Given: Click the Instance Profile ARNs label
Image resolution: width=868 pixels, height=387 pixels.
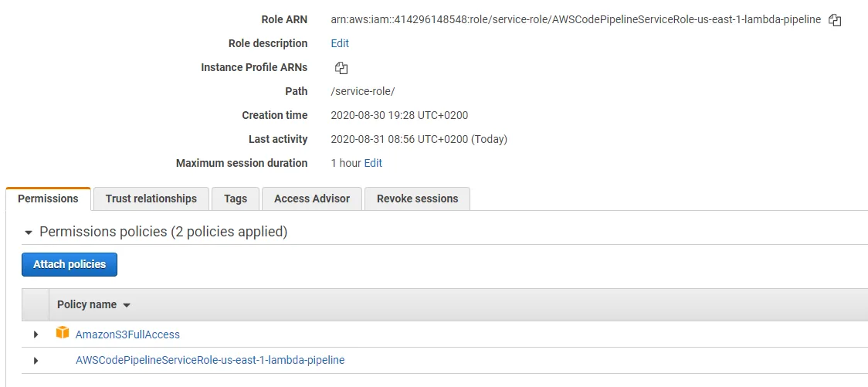Looking at the screenshot, I should [254, 67].
